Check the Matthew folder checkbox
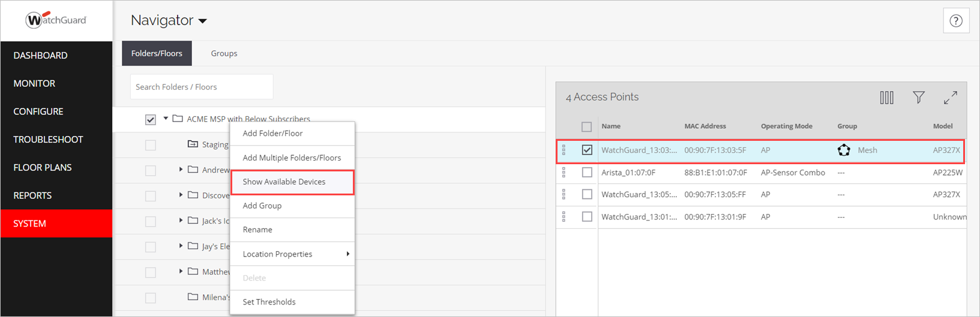 [151, 273]
